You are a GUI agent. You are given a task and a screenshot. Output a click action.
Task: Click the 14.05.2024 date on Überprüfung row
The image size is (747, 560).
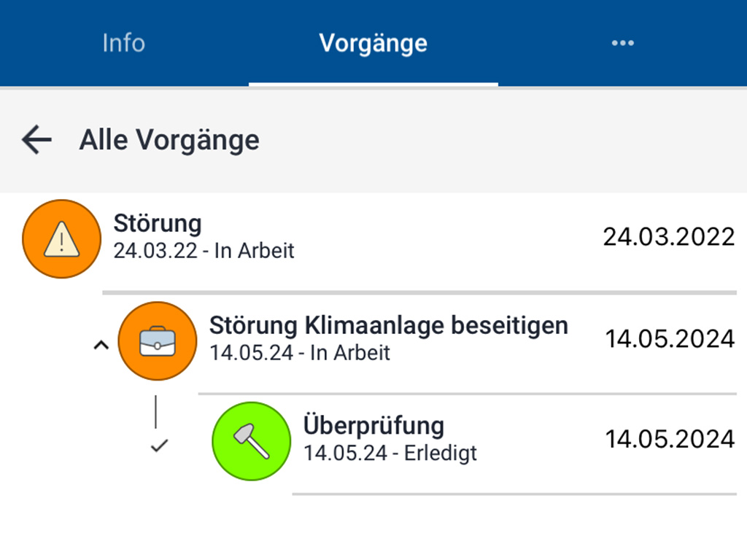pos(669,439)
